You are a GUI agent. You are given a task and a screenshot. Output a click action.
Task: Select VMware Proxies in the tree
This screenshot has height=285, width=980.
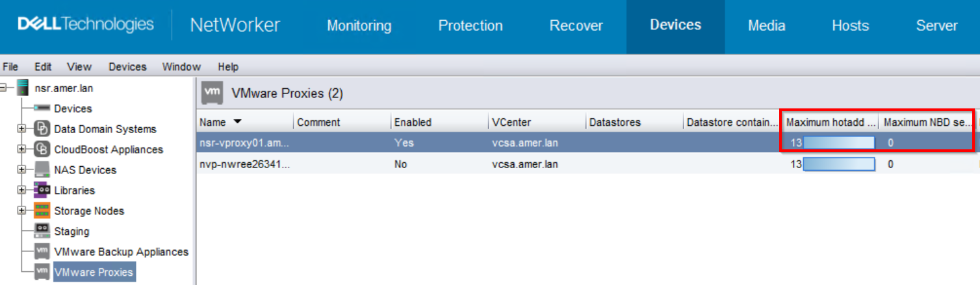(94, 272)
